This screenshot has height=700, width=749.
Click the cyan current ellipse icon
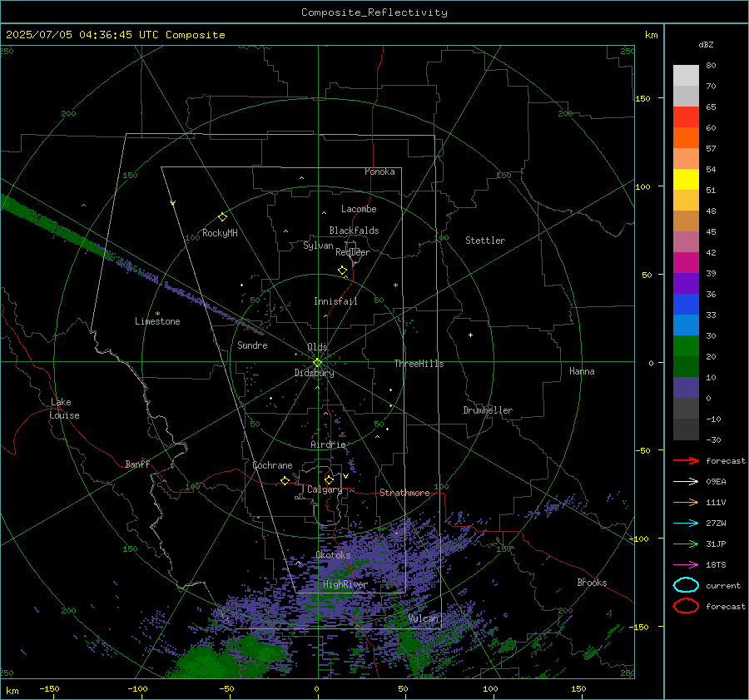pyautogui.click(x=686, y=585)
